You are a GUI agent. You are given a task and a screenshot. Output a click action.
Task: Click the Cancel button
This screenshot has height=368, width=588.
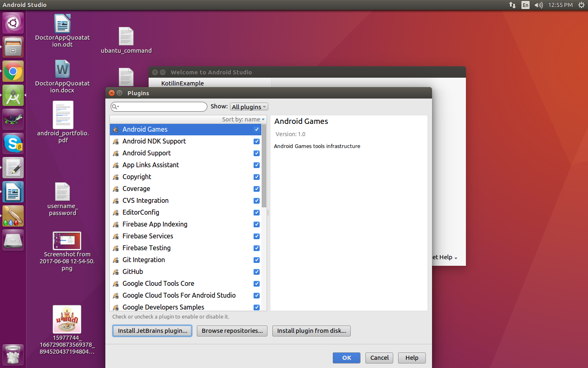(x=379, y=358)
